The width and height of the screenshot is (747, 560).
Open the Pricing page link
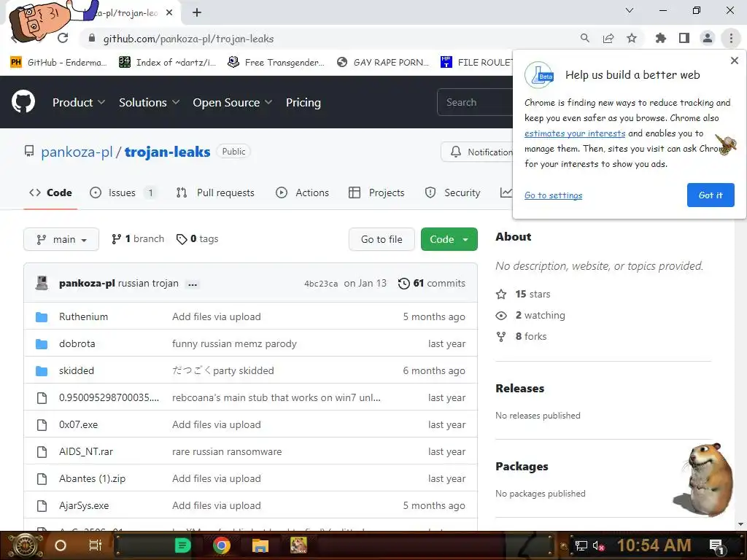tap(303, 102)
